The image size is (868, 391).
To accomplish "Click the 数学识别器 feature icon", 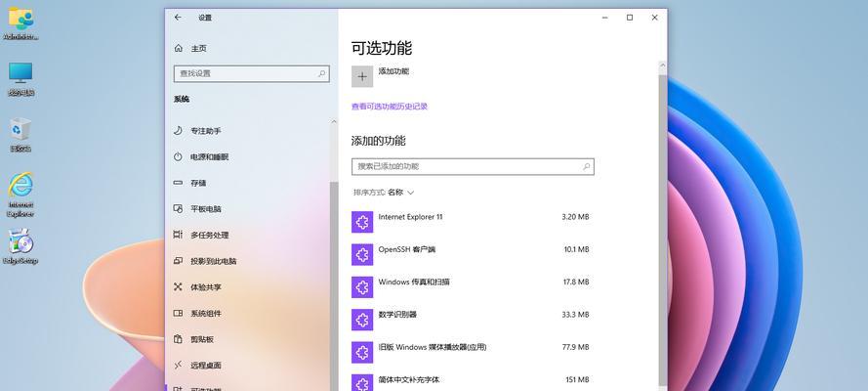I will coord(362,320).
